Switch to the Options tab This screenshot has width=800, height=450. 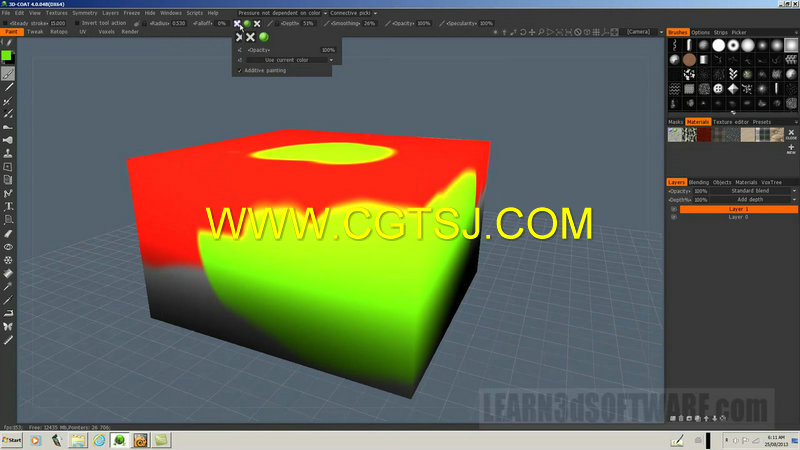pyautogui.click(x=701, y=32)
